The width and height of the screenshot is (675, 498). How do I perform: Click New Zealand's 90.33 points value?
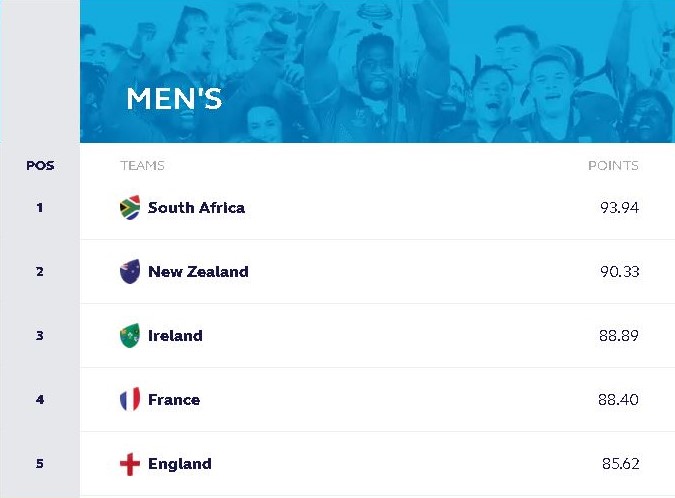point(619,272)
